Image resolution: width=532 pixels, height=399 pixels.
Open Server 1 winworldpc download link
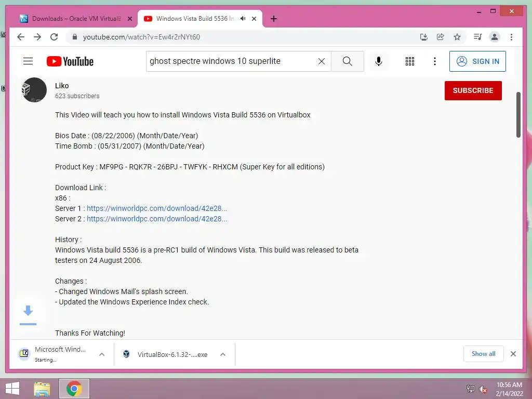point(157,208)
